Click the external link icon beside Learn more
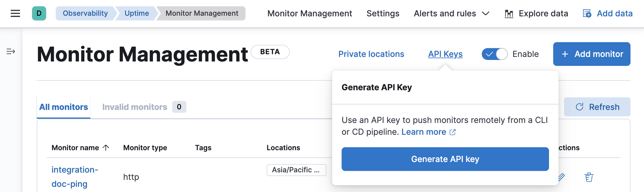The height and width of the screenshot is (192, 644). [x=453, y=132]
